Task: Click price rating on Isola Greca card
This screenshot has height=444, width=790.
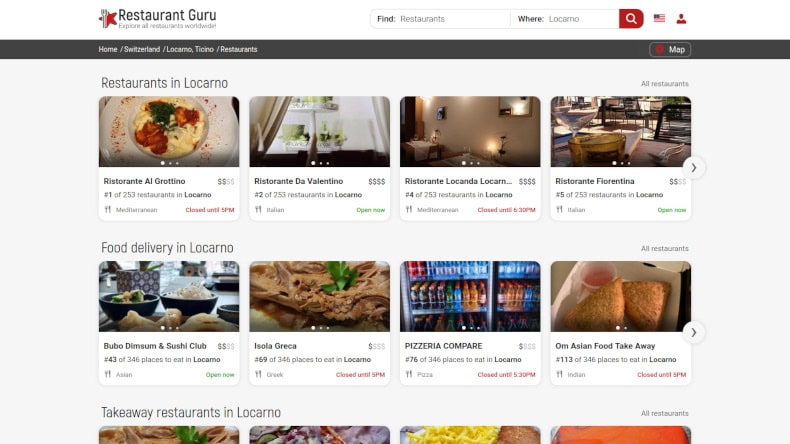Action: [376, 346]
